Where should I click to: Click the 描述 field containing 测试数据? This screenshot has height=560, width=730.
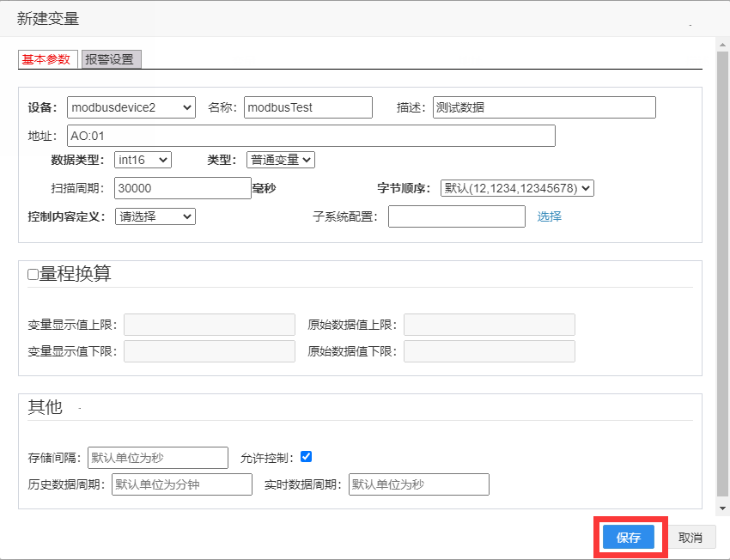click(544, 107)
